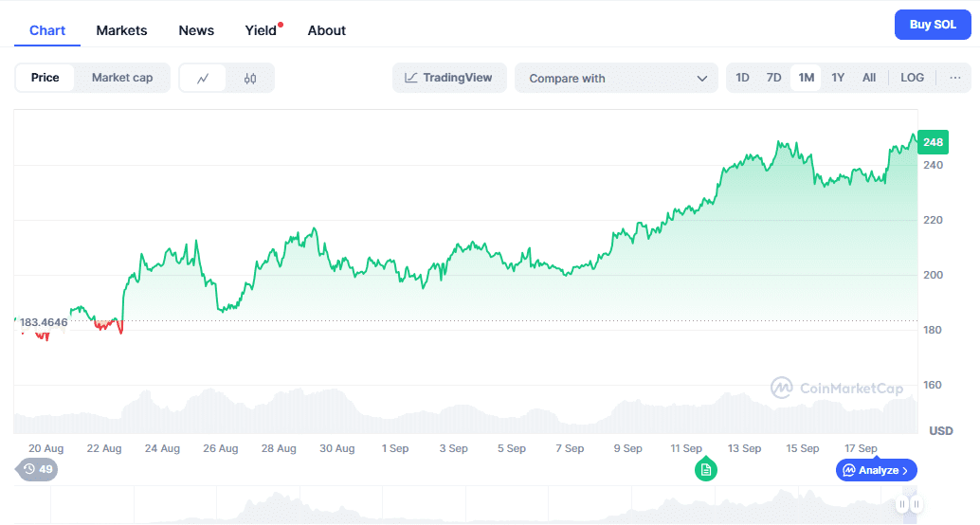Open the Markets tab

coord(121,30)
